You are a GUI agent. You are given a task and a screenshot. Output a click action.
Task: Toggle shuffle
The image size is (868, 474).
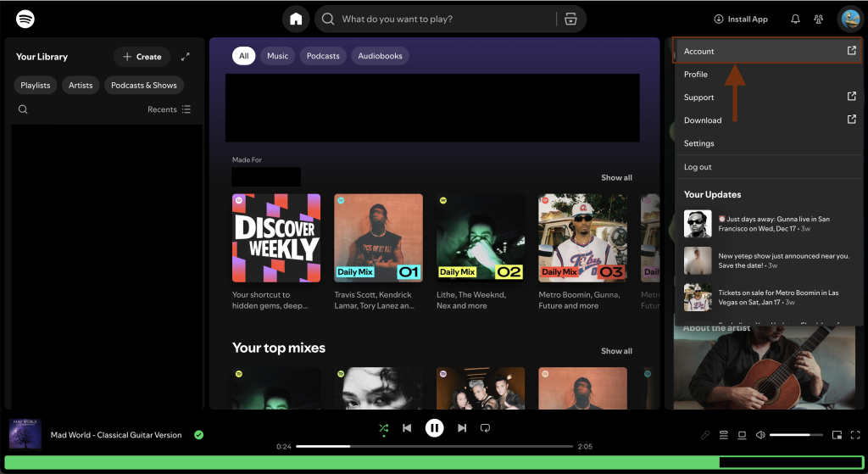click(384, 428)
